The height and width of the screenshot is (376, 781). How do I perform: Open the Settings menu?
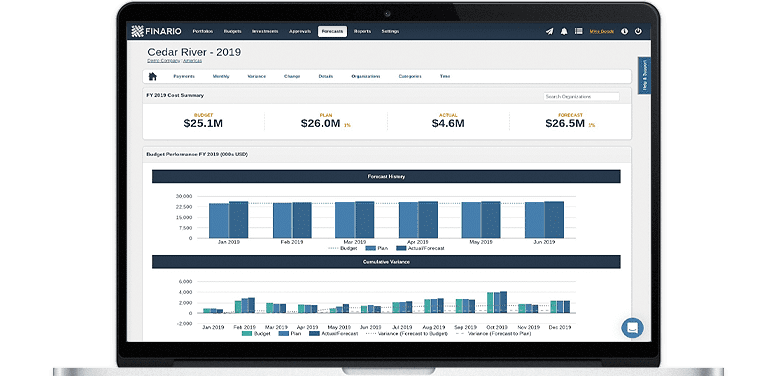(390, 31)
